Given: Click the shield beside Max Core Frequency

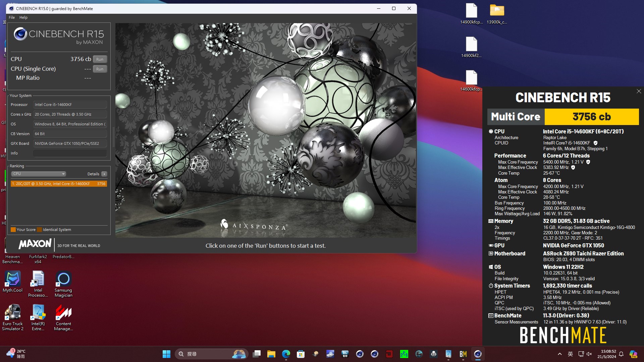Looking at the screenshot, I should pos(588,162).
